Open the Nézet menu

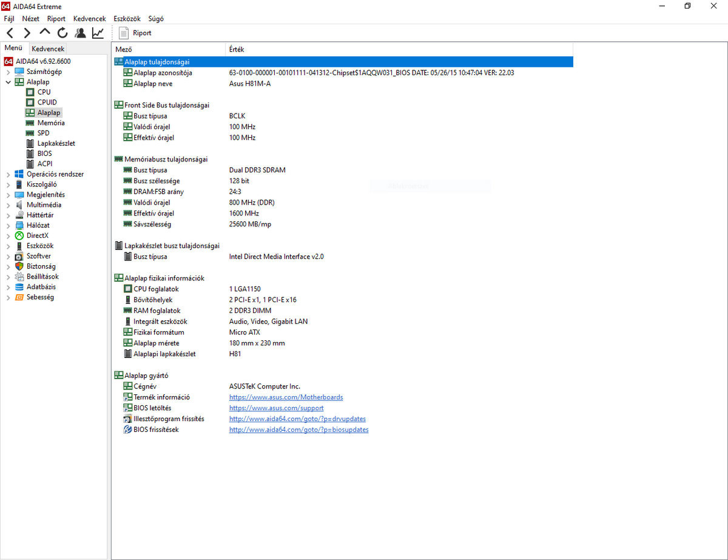[x=30, y=19]
